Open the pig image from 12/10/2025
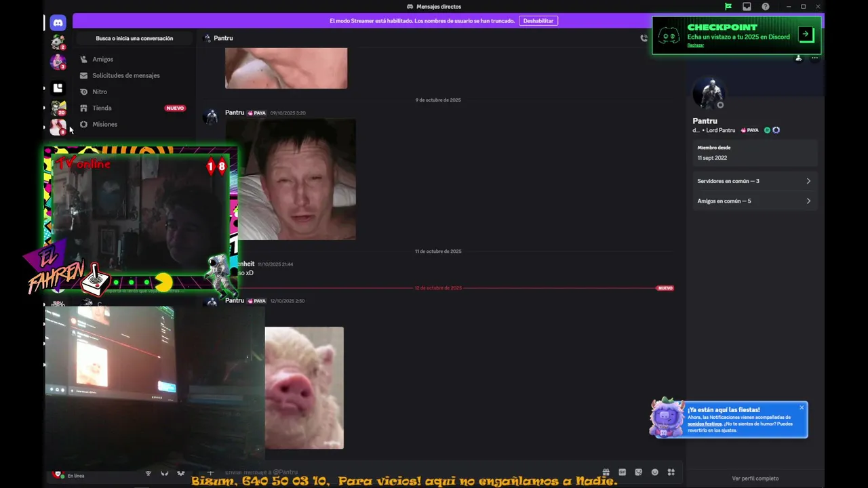Viewport: 868px width, 488px height. pos(304,388)
